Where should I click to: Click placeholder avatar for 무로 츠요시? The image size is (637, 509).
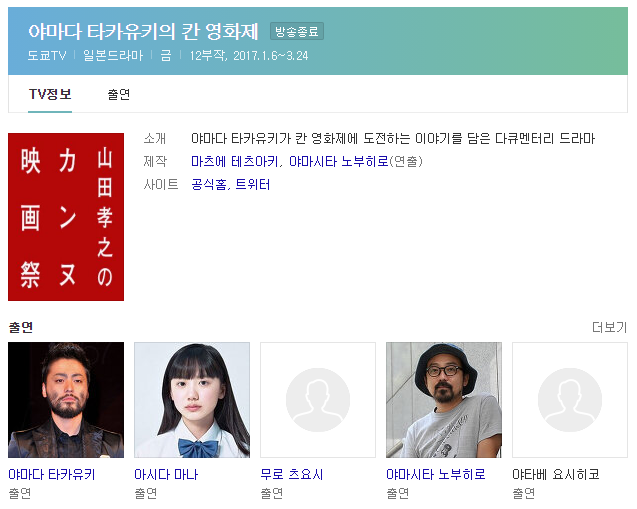(318, 400)
